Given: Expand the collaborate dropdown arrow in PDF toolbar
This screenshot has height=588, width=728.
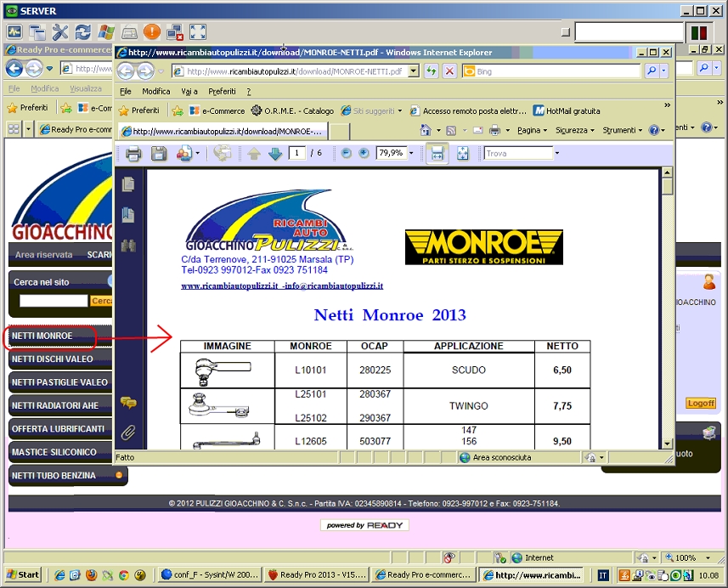Looking at the screenshot, I should [x=198, y=153].
